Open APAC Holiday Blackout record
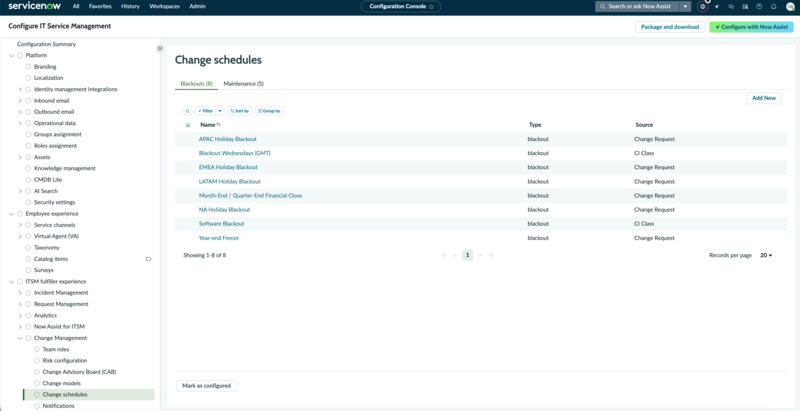The image size is (800, 411). (228, 139)
